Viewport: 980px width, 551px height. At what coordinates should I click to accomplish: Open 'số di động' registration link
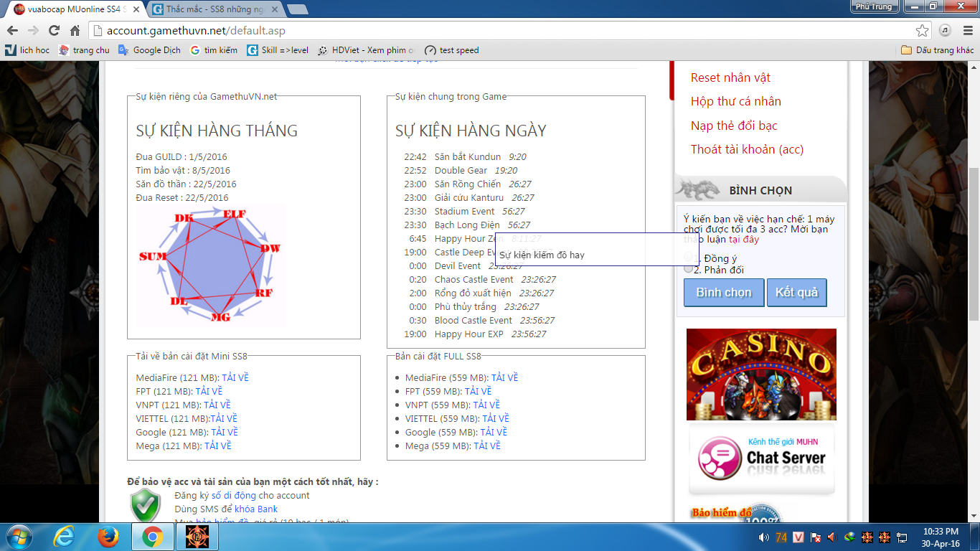pyautogui.click(x=233, y=495)
